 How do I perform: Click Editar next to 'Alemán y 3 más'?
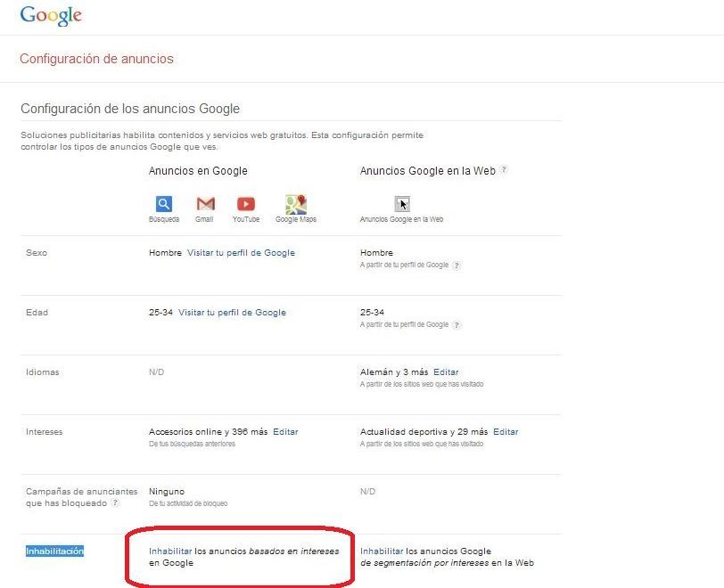(446, 372)
